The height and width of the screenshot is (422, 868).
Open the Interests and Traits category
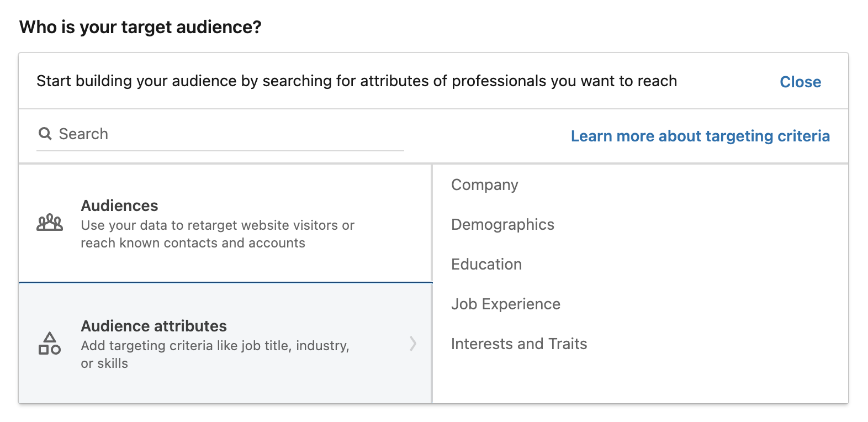519,344
